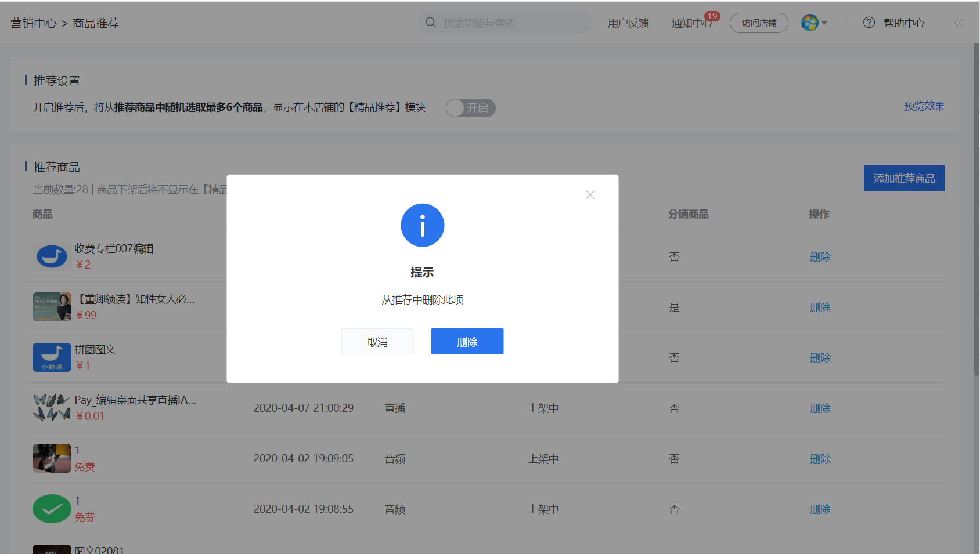980x554 pixels.
Task: Focus the 搜索功能与帮助 search field
Action: click(505, 23)
